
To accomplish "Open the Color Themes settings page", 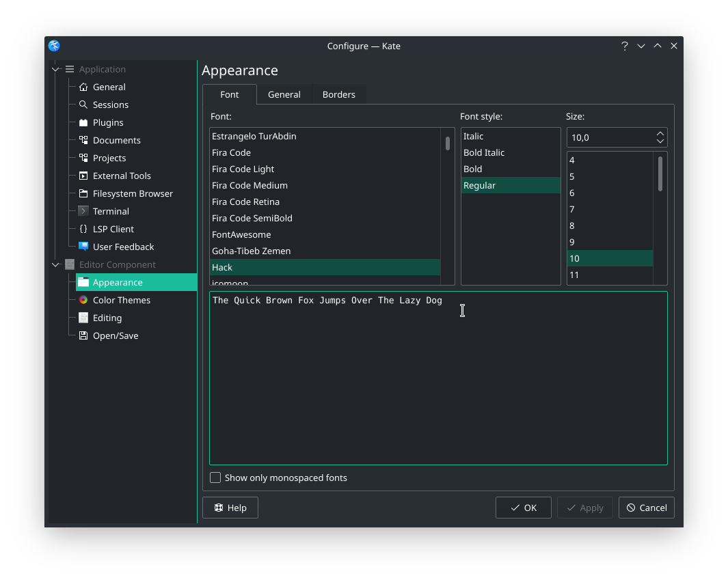I will point(122,300).
